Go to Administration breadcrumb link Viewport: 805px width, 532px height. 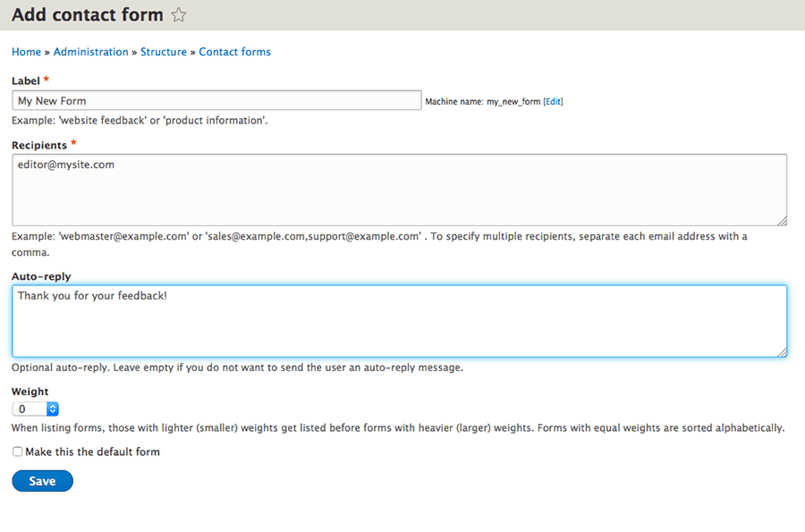(91, 52)
